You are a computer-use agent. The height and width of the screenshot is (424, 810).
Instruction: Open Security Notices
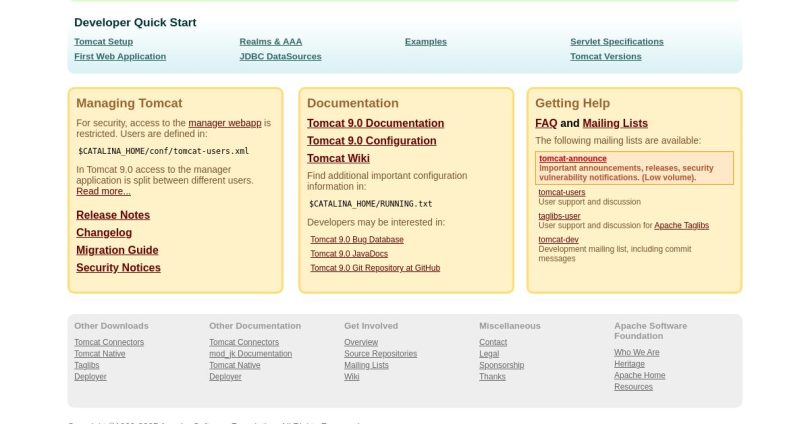click(x=118, y=268)
